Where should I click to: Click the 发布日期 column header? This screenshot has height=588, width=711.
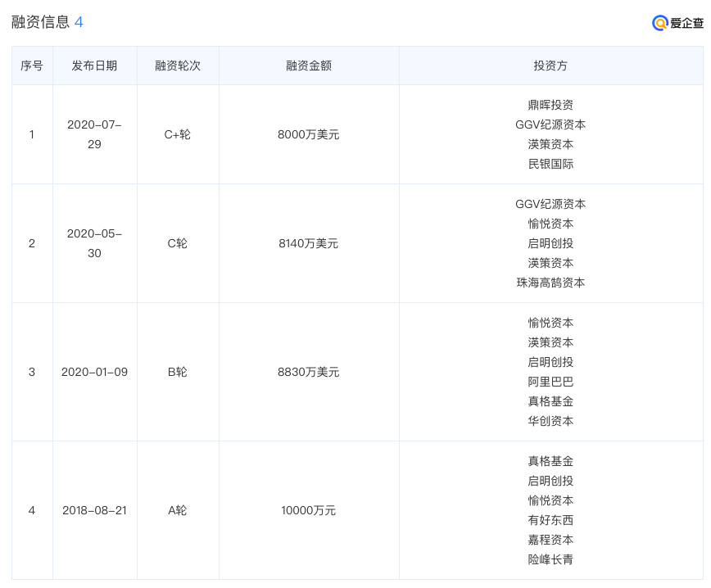[x=94, y=66]
